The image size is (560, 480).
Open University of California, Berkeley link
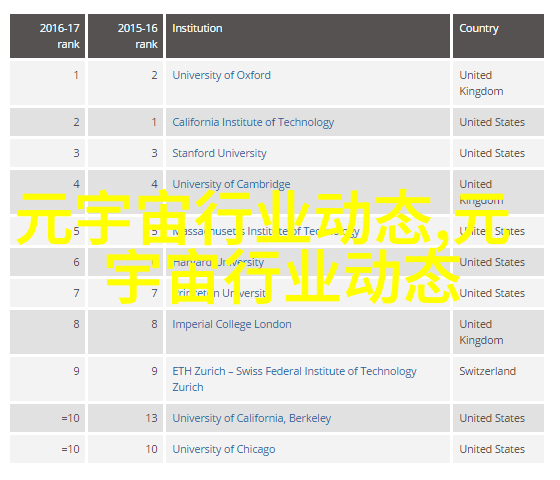coord(251,418)
